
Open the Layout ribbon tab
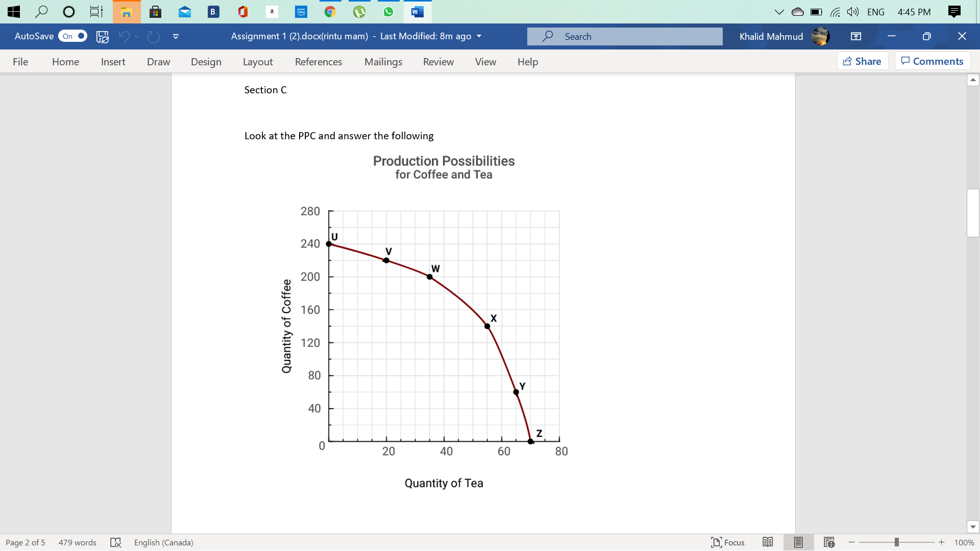coord(258,62)
